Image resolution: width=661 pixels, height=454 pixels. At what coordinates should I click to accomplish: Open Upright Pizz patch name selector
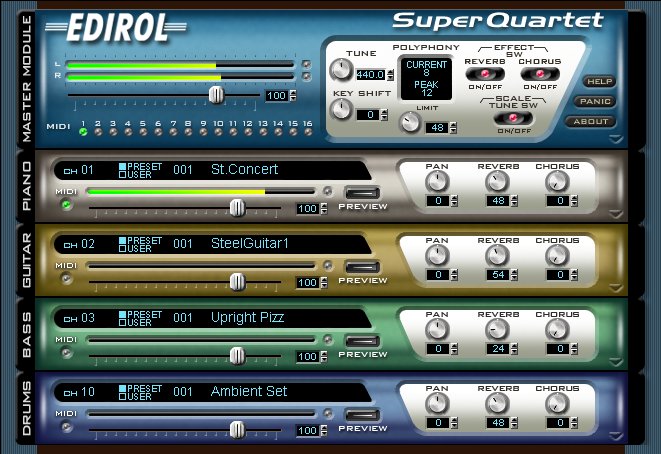click(x=247, y=317)
